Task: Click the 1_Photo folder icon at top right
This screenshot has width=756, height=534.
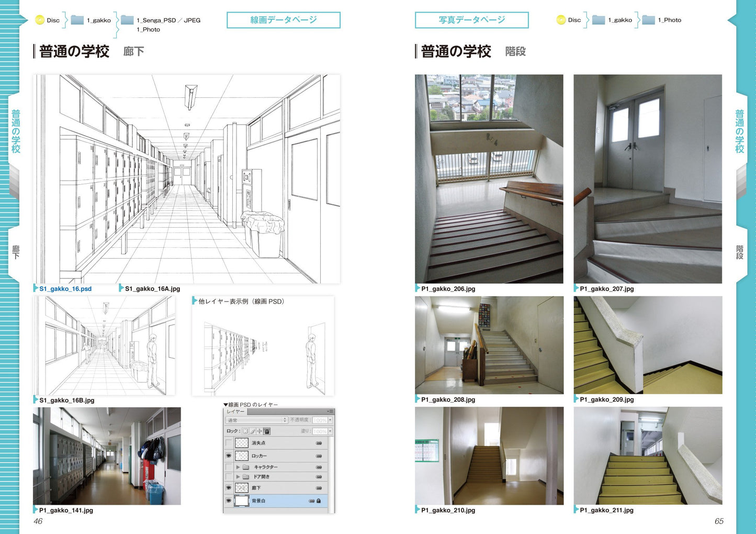Action: (x=648, y=20)
